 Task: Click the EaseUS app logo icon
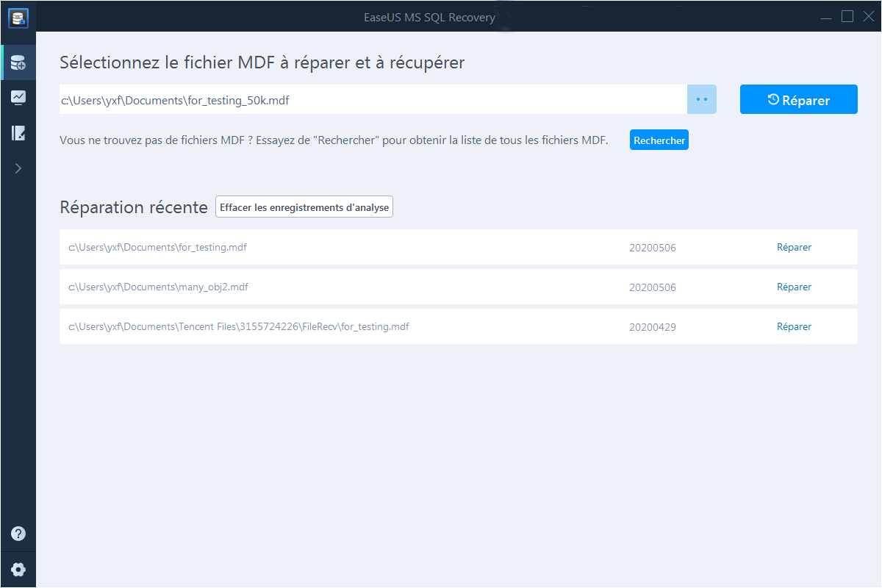click(18, 18)
